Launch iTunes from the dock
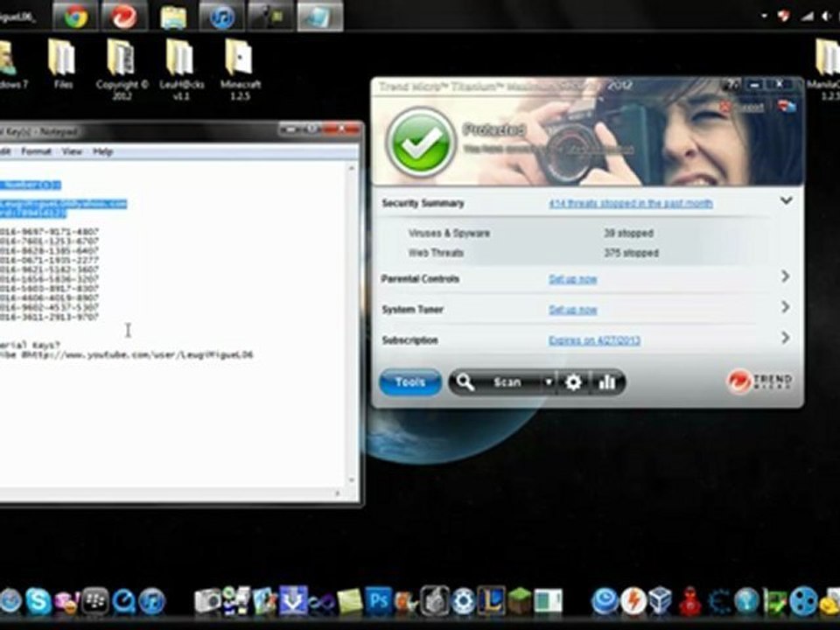The width and height of the screenshot is (840, 630). pyautogui.click(x=152, y=601)
